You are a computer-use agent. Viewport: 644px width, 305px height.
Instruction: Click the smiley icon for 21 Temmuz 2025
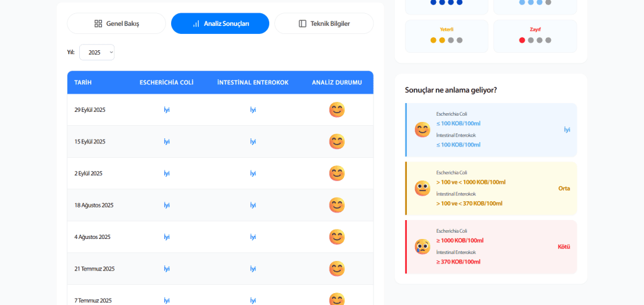coord(337,269)
